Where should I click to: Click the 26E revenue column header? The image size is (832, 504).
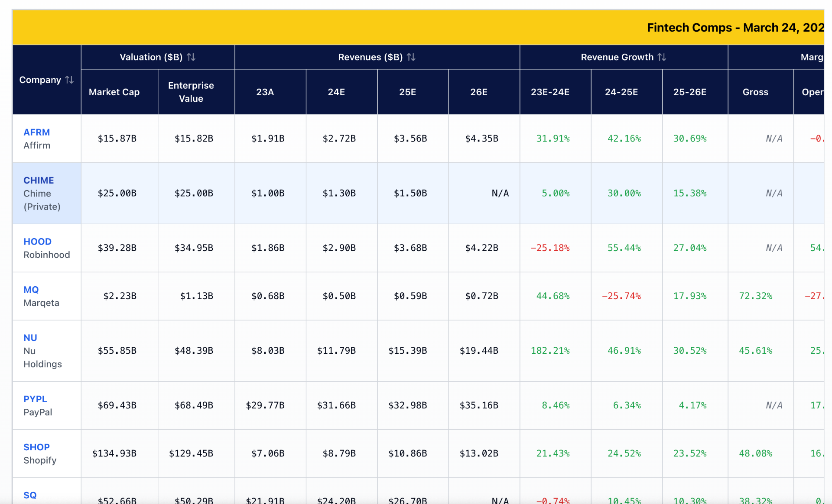click(478, 92)
